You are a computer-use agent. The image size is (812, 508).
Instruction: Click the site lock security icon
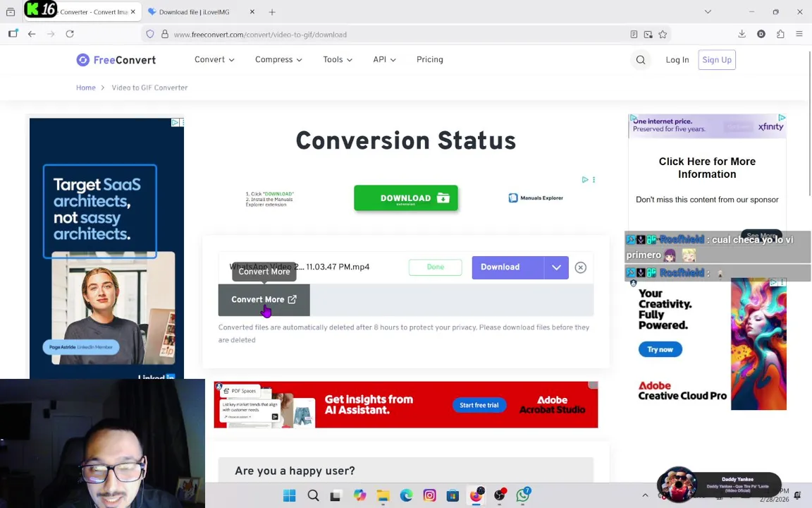click(x=165, y=34)
